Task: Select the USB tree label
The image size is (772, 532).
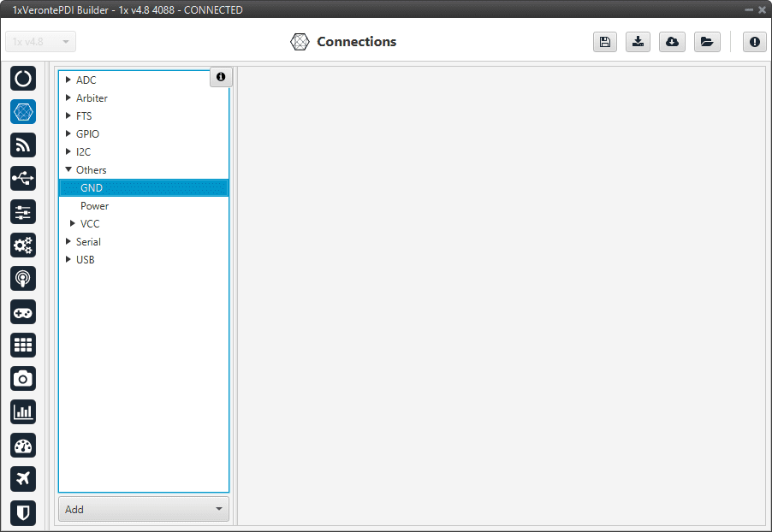Action: click(86, 259)
